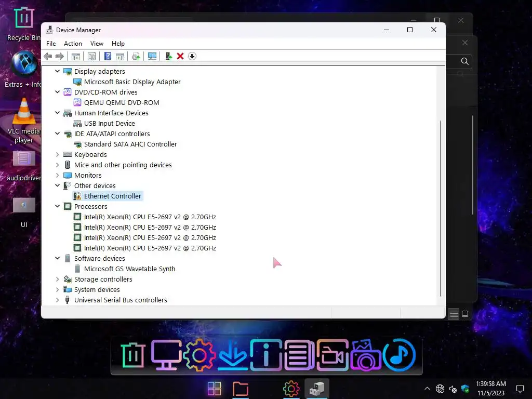Screen dimensions: 532x399
Task: Click the info dock icon
Action: pyautogui.click(x=266, y=355)
